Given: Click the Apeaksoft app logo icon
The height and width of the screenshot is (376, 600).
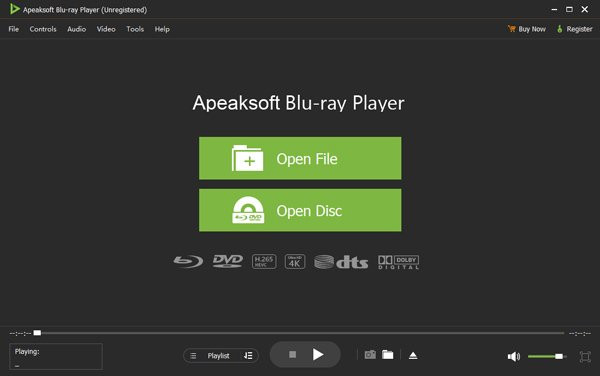Looking at the screenshot, I should coord(15,9).
